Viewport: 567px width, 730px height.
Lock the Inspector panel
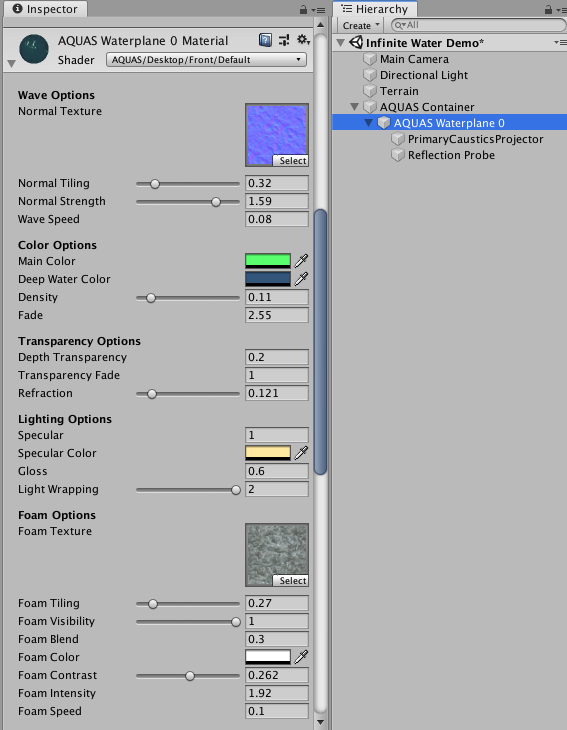coord(303,9)
